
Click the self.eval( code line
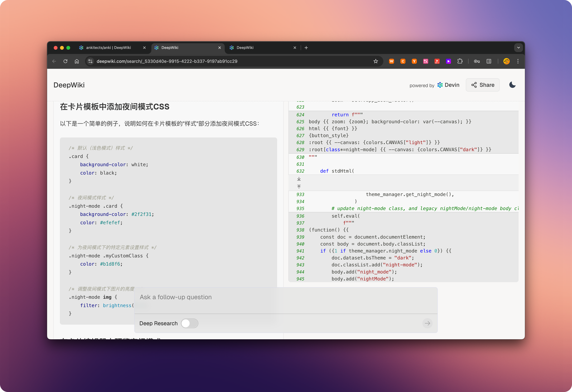pyautogui.click(x=346, y=216)
